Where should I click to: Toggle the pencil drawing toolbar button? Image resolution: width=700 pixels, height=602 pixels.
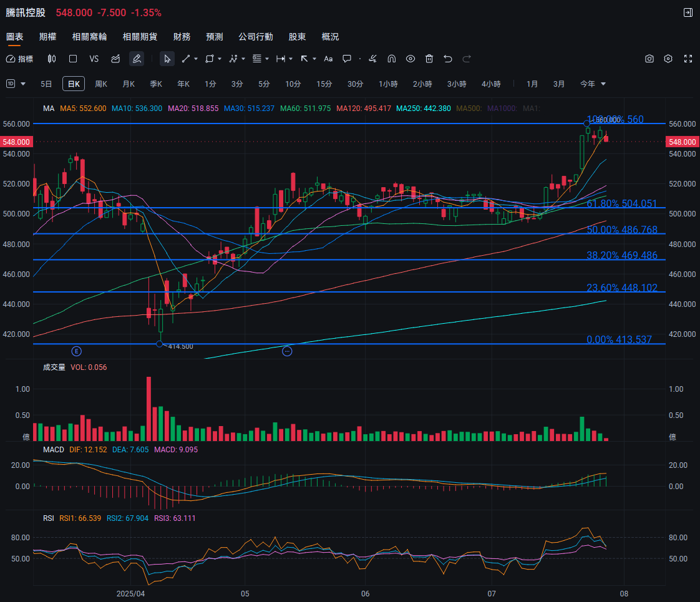(x=137, y=59)
